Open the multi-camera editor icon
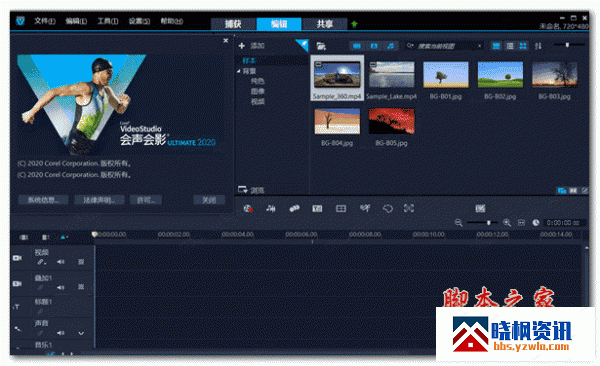600x366 pixels. click(341, 208)
